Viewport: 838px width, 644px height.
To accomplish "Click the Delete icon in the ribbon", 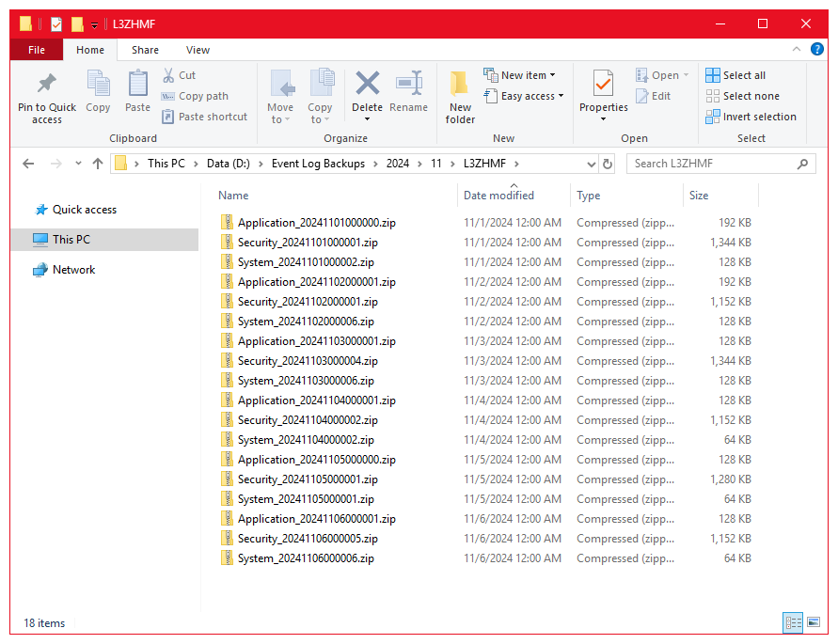I will point(367,86).
